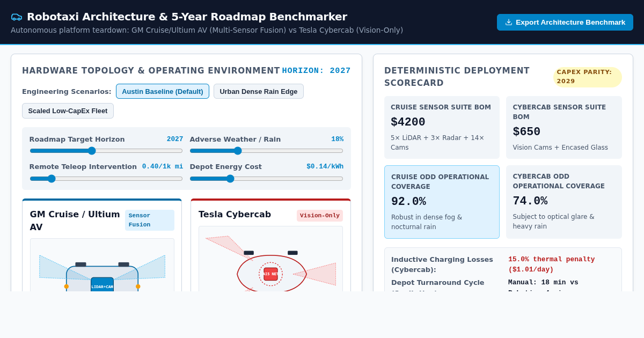Click the GM Cruise / Ultium AV heading
644x338 pixels.
[75, 221]
